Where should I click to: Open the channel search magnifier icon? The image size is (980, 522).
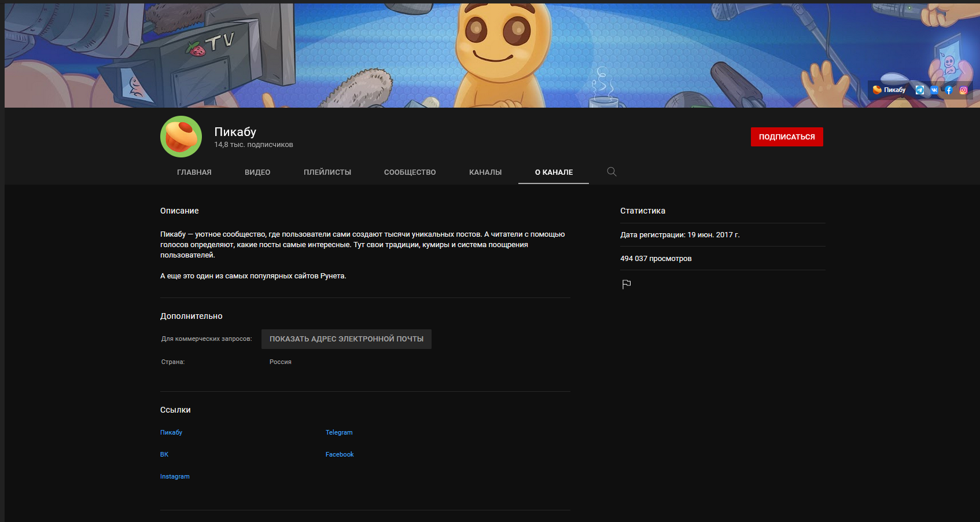[611, 172]
